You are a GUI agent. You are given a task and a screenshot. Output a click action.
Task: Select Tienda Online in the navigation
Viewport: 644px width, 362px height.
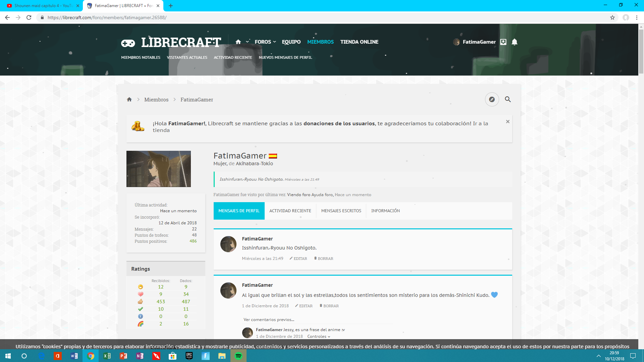coord(359,42)
